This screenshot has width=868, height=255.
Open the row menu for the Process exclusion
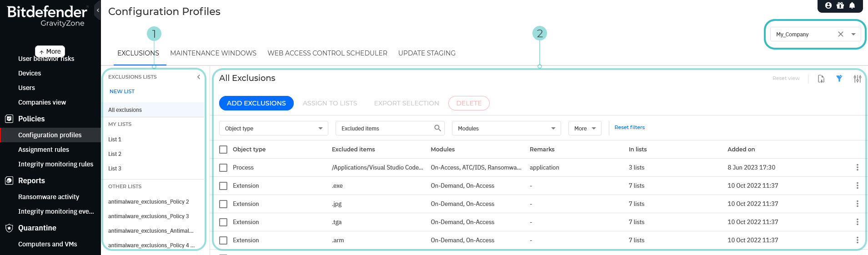[858, 167]
